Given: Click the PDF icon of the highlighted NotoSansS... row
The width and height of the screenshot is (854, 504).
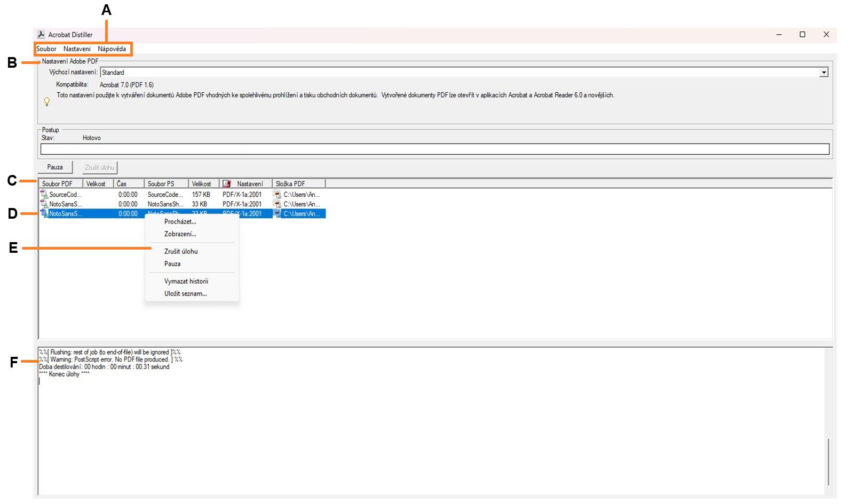Looking at the screenshot, I should tap(44, 214).
